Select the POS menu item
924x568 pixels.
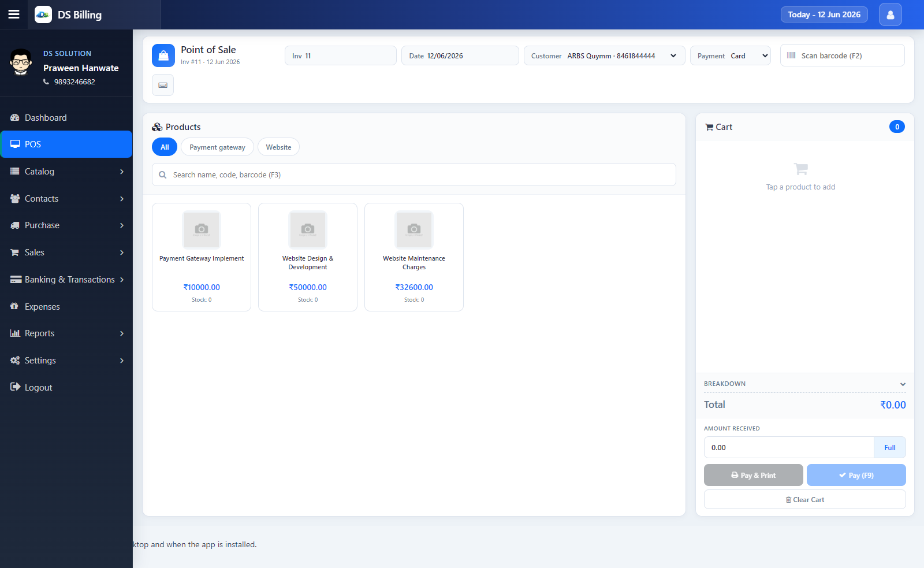click(x=66, y=144)
